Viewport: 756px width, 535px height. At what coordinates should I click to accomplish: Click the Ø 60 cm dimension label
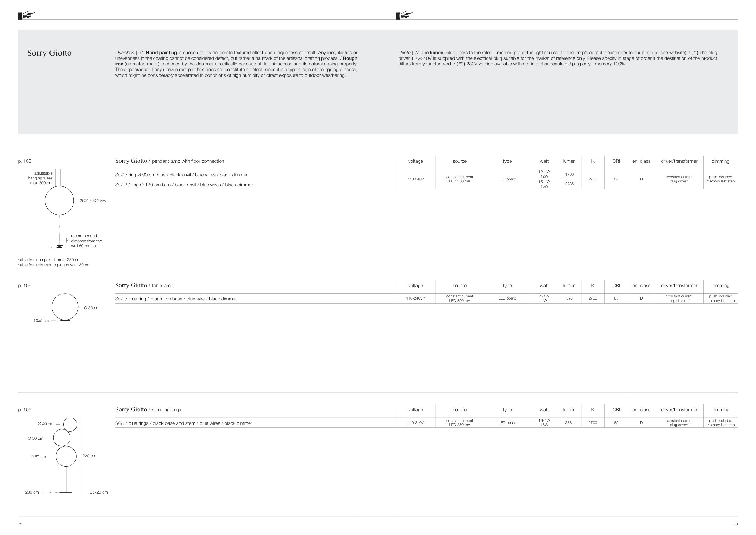coord(38,457)
